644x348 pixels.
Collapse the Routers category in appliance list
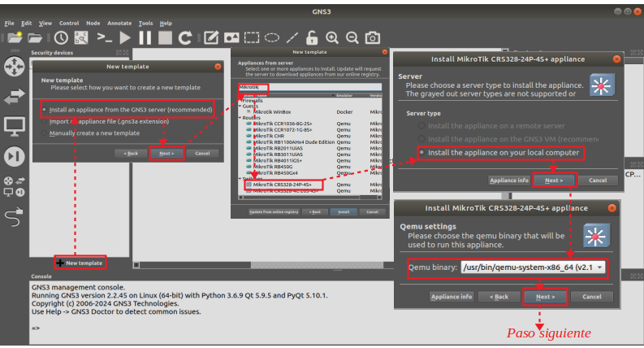click(240, 118)
